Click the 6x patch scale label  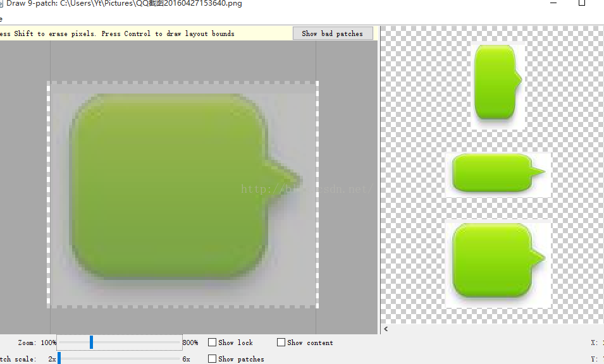pos(186,359)
